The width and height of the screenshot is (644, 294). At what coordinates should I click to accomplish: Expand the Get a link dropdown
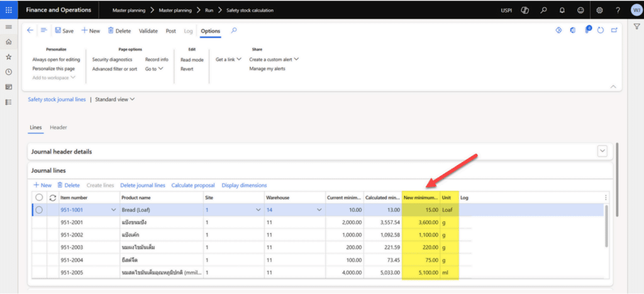(229, 60)
